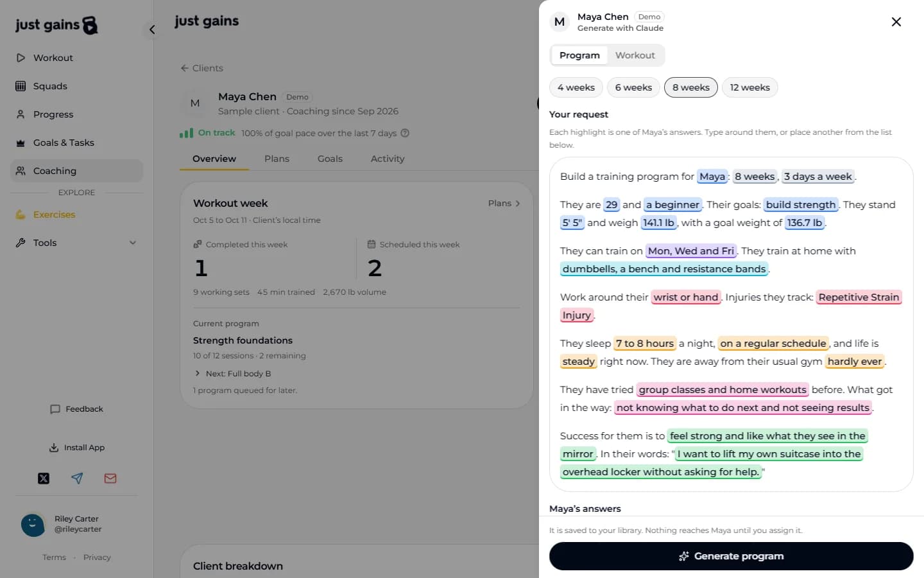Viewport: 924px width, 578px height.
Task: Open the Telegram paper plane icon
Action: (x=77, y=478)
